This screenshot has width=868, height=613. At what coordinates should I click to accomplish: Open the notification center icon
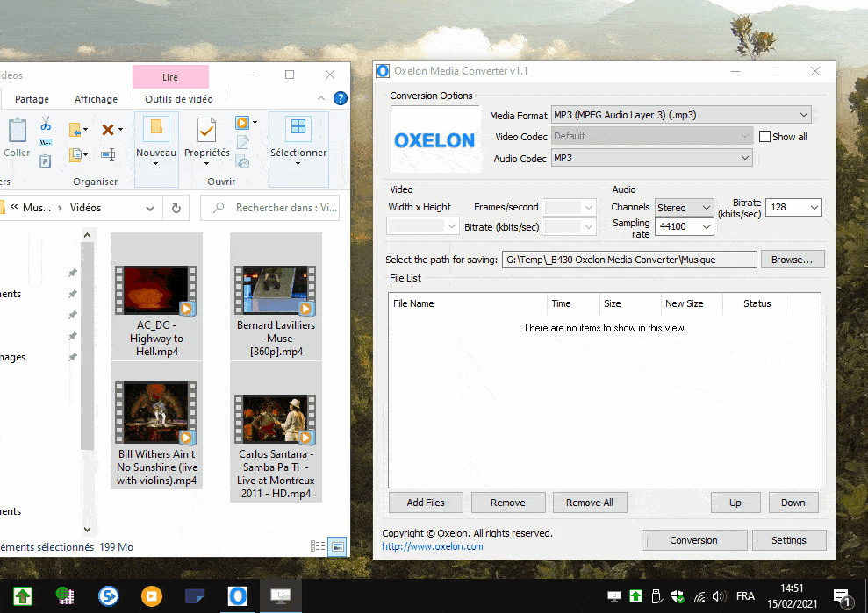pos(843,597)
